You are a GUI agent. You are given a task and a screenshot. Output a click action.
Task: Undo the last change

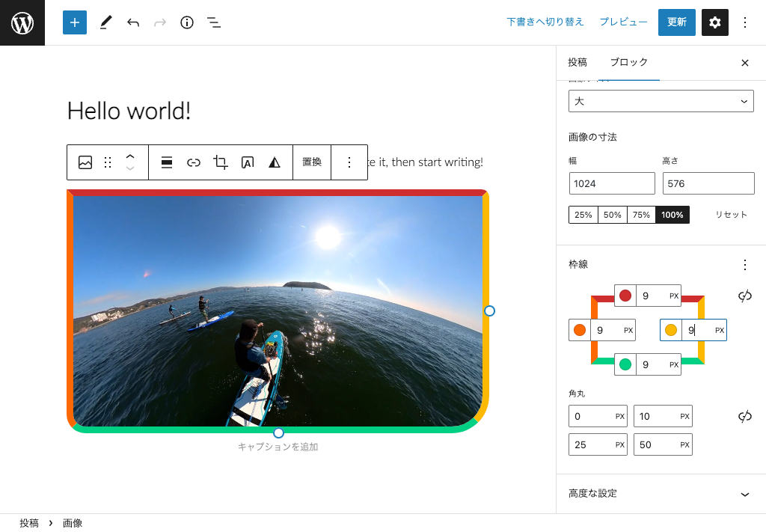click(x=133, y=22)
